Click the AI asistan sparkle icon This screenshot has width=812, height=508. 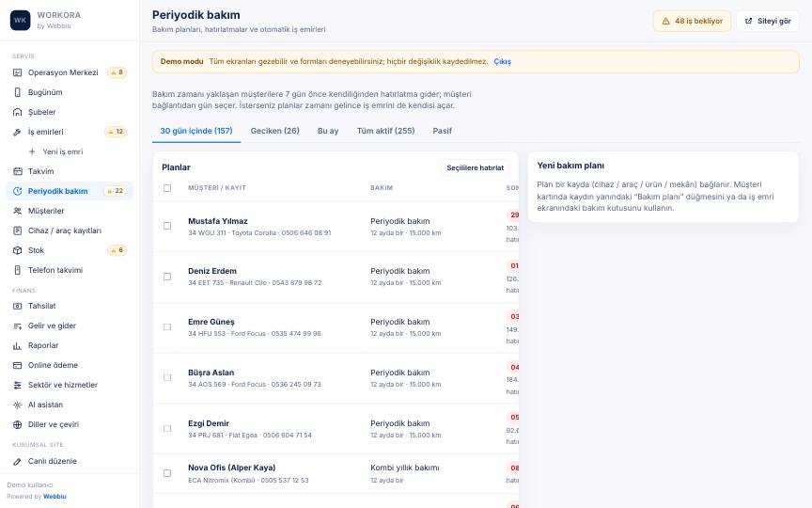(x=17, y=405)
